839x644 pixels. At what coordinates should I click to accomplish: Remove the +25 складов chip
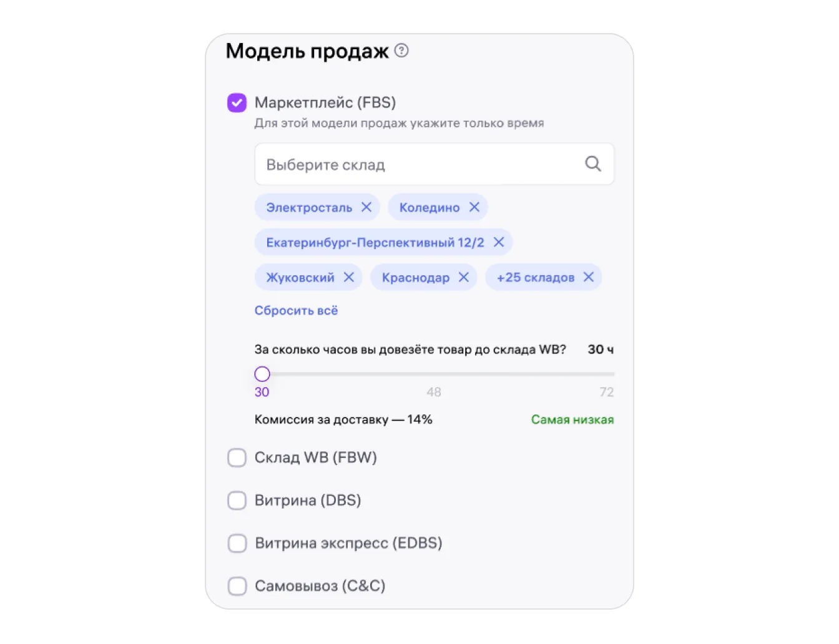click(x=589, y=277)
